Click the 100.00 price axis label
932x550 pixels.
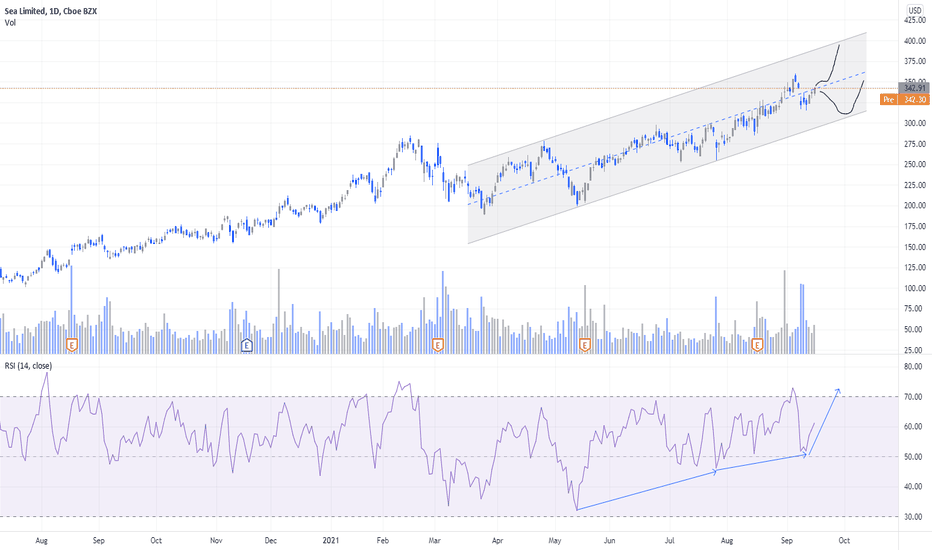(x=915, y=288)
